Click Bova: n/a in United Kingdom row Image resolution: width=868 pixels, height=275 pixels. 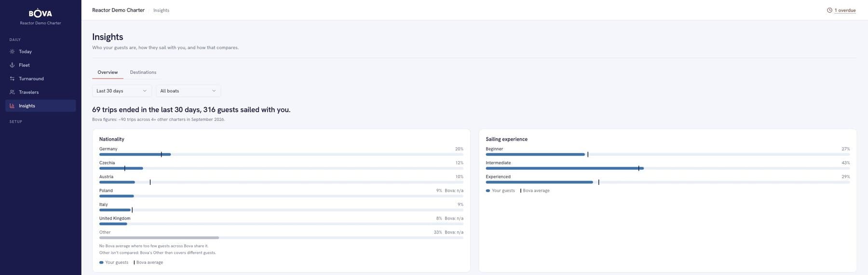click(454, 218)
